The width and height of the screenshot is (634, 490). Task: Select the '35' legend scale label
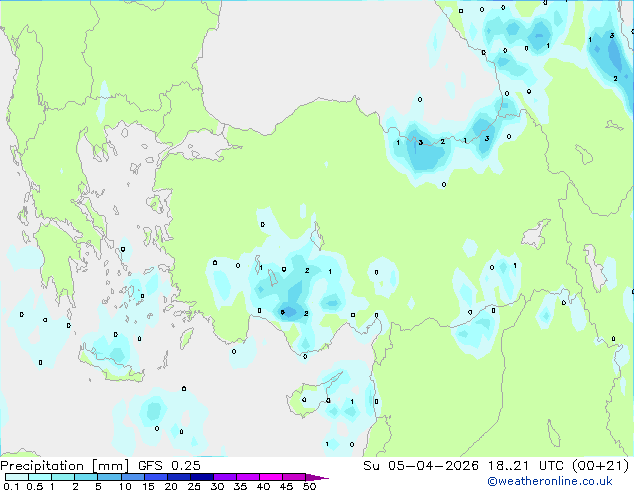pos(240,486)
